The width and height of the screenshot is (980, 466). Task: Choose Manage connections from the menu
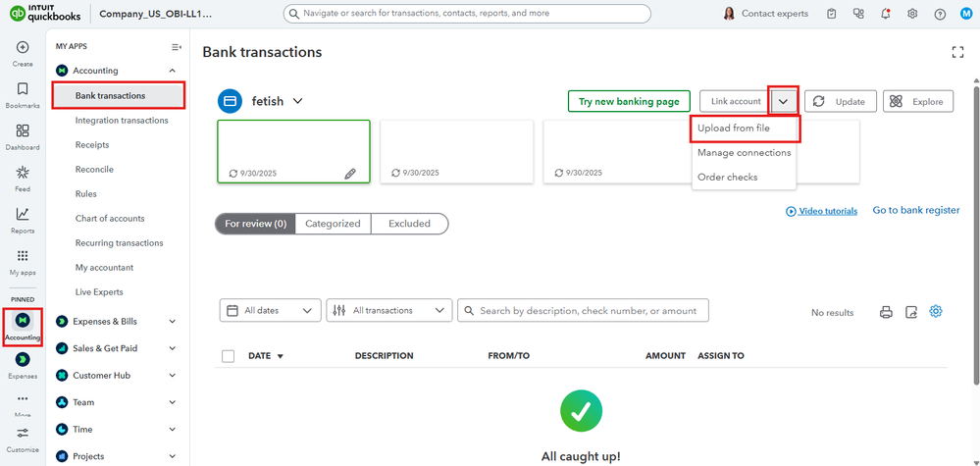[x=744, y=153]
